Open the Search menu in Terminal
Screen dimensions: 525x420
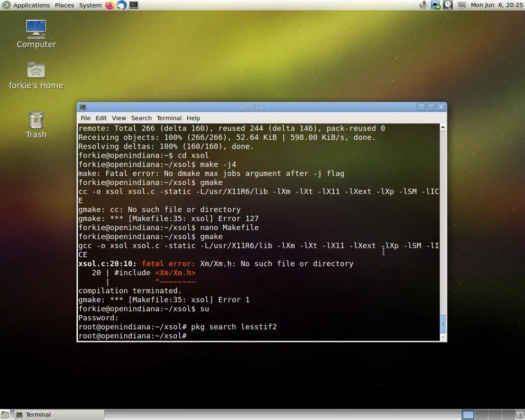[142, 118]
